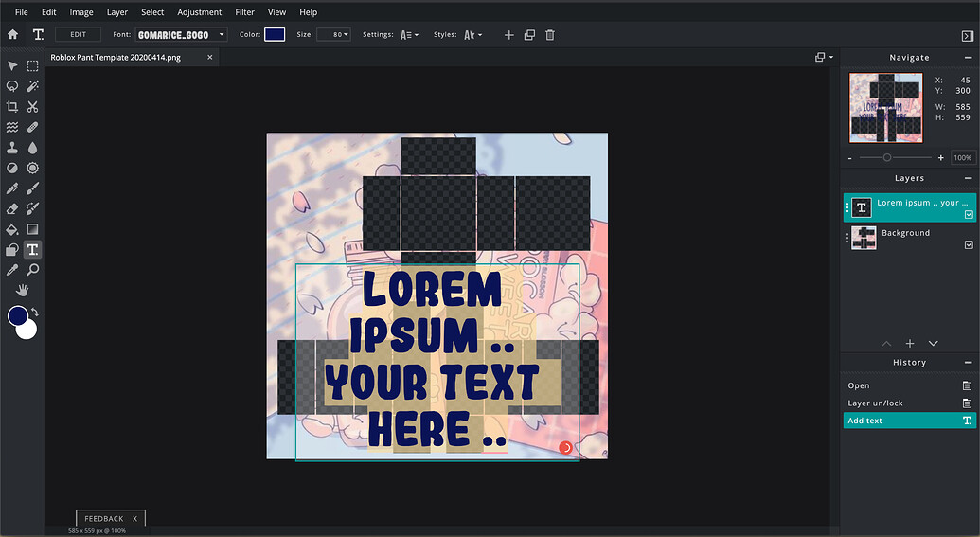This screenshot has height=537, width=980.
Task: Click the EDIT button in text options
Action: [78, 35]
